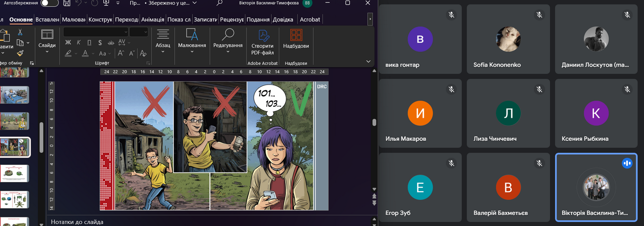Open the Slides (Слайди) dropdown
The width and height of the screenshot is (644, 226).
pyautogui.click(x=47, y=42)
